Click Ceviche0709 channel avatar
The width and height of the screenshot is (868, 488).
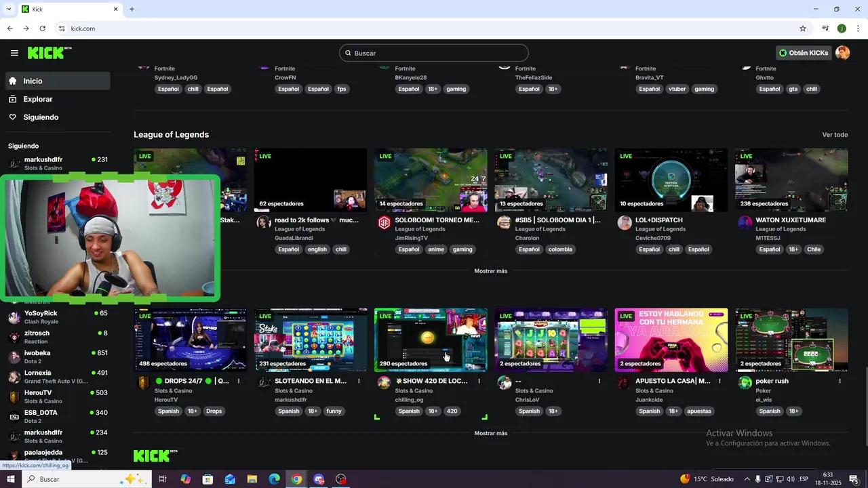pyautogui.click(x=625, y=222)
